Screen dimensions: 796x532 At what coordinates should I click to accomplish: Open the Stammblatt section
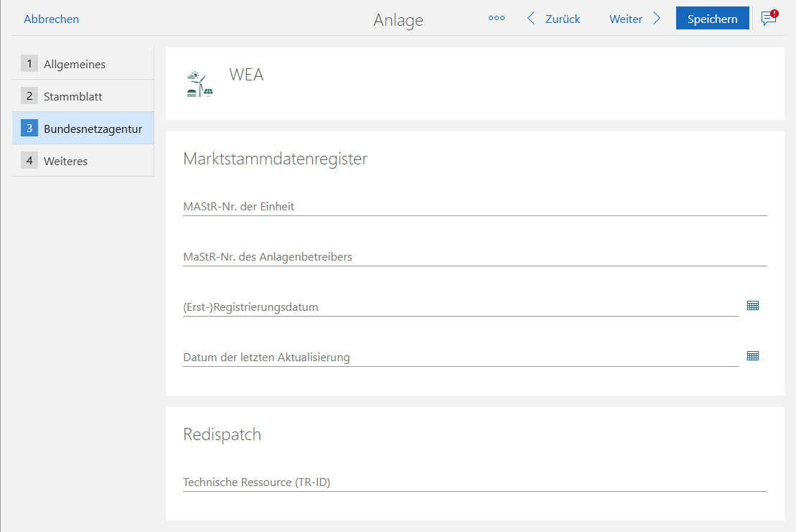click(74, 95)
